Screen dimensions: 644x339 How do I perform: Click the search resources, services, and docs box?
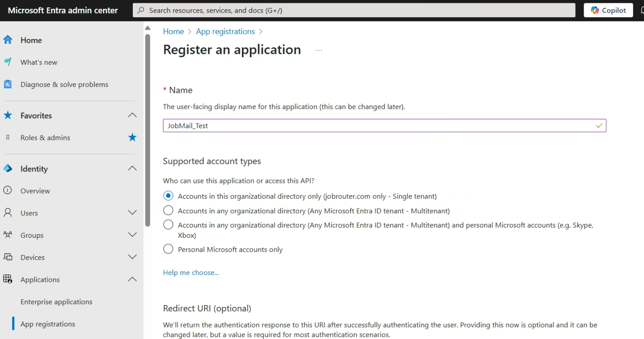pyautogui.click(x=354, y=10)
